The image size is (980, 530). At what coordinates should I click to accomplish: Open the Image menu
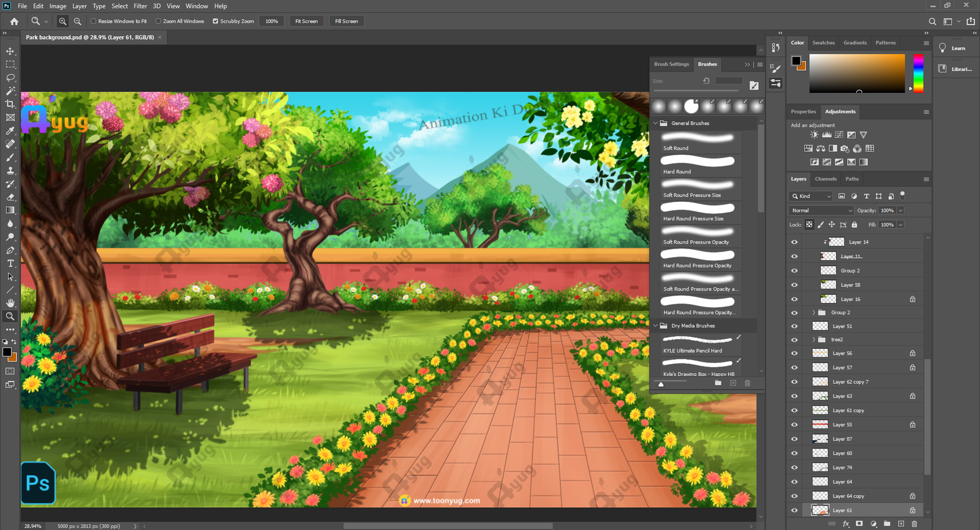pyautogui.click(x=58, y=6)
